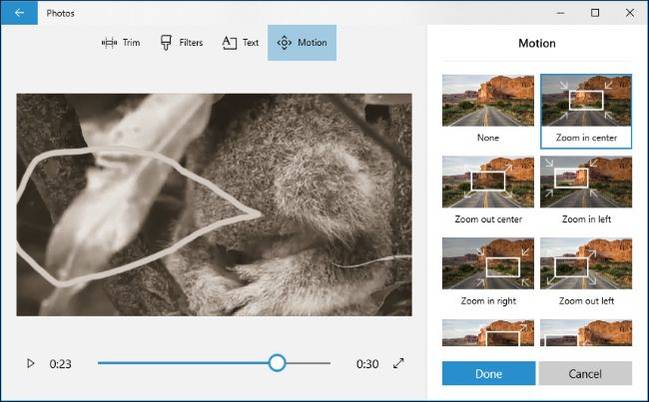Click the Motion panel heading
This screenshot has height=402, width=649.
click(x=537, y=43)
